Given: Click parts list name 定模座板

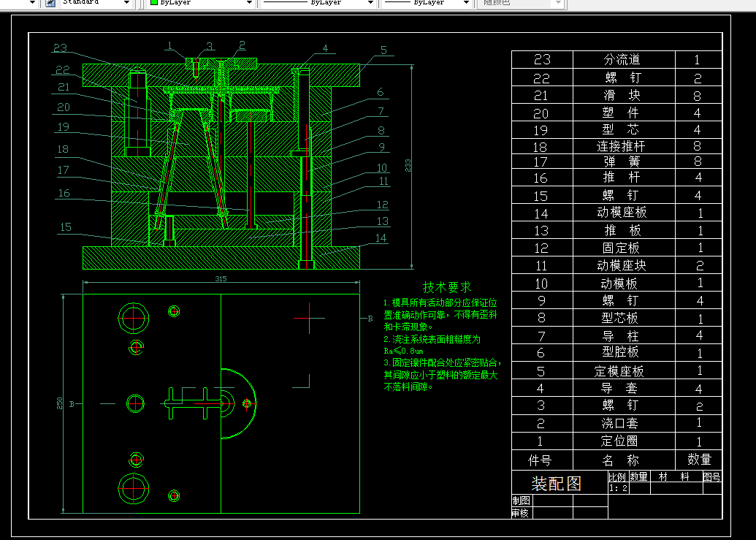Looking at the screenshot, I should coord(619,371).
